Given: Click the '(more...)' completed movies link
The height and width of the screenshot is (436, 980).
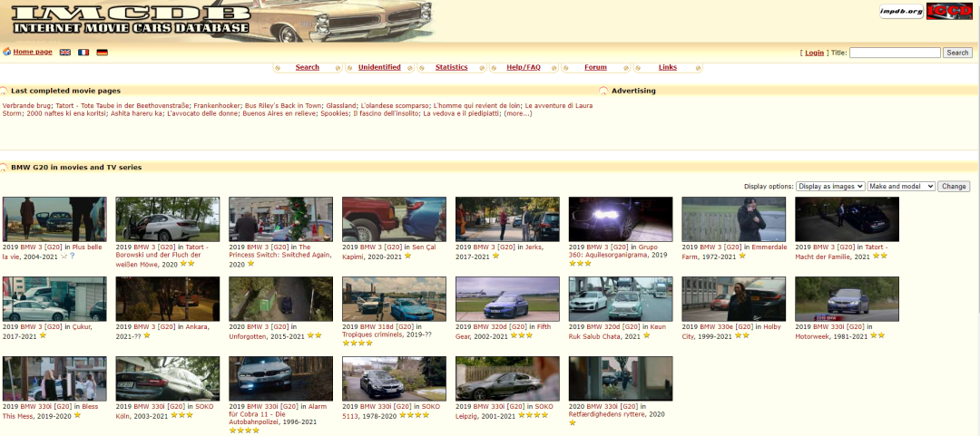Looking at the screenshot, I should tap(517, 113).
